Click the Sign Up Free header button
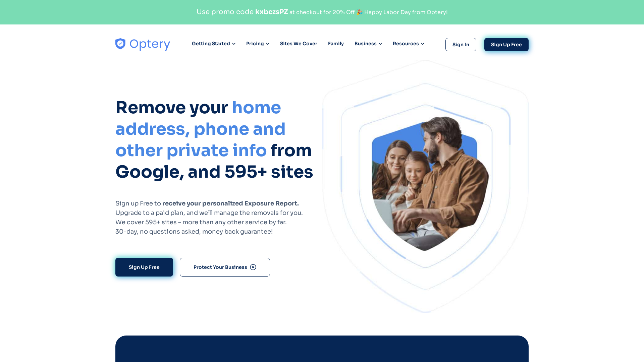The width and height of the screenshot is (644, 362). point(506,44)
